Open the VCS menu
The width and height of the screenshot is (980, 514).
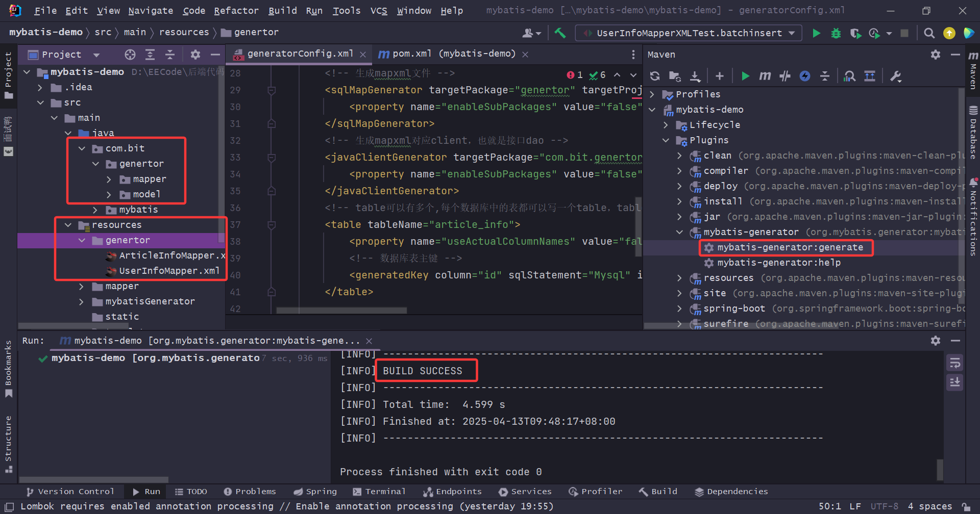[379, 11]
